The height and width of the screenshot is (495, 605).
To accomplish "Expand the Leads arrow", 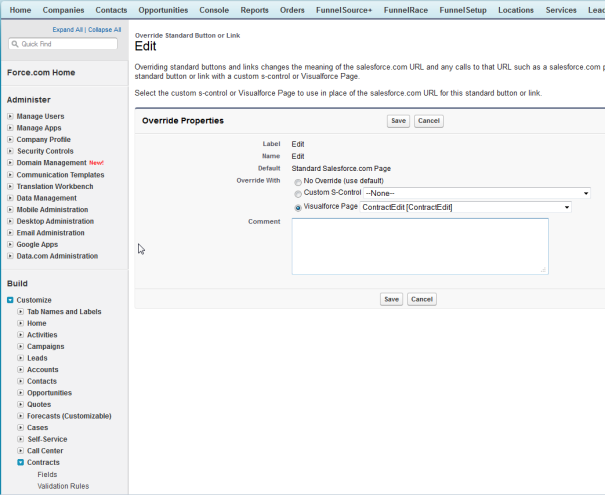I will [x=21, y=358].
